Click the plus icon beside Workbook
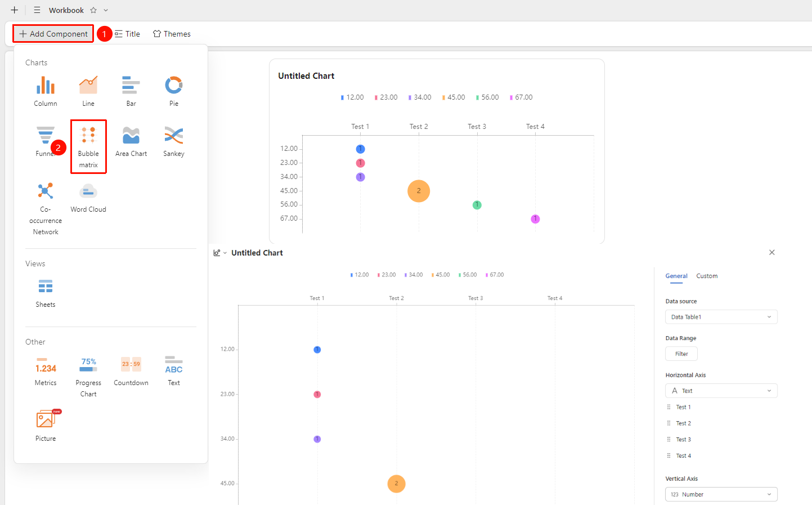Screen dimensions: 812x505 (x=15, y=10)
